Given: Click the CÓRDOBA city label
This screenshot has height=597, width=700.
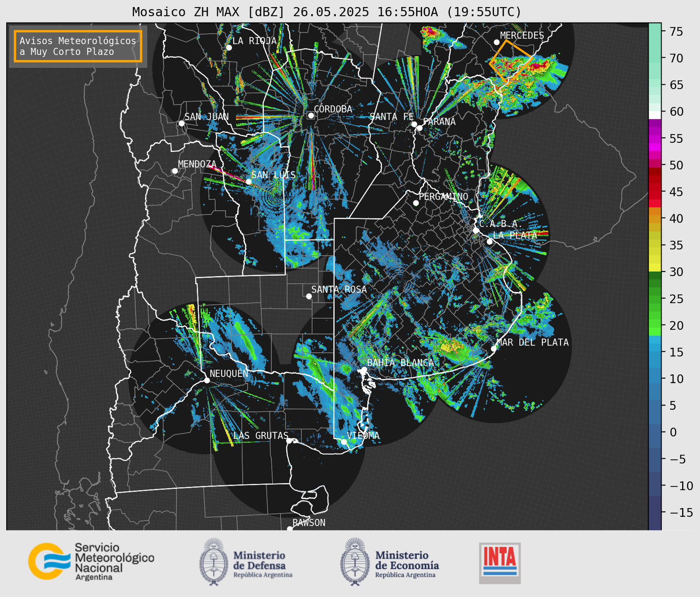Looking at the screenshot, I should (333, 109).
